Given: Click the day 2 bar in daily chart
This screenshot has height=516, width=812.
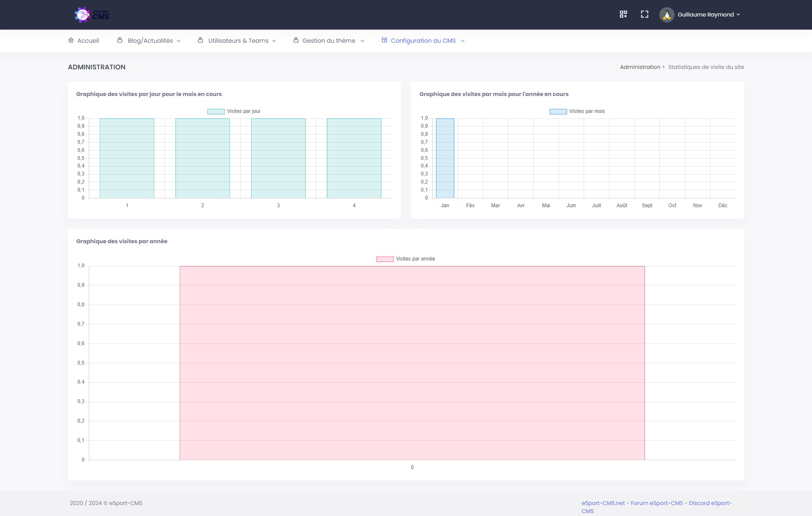Looking at the screenshot, I should click(x=203, y=158).
